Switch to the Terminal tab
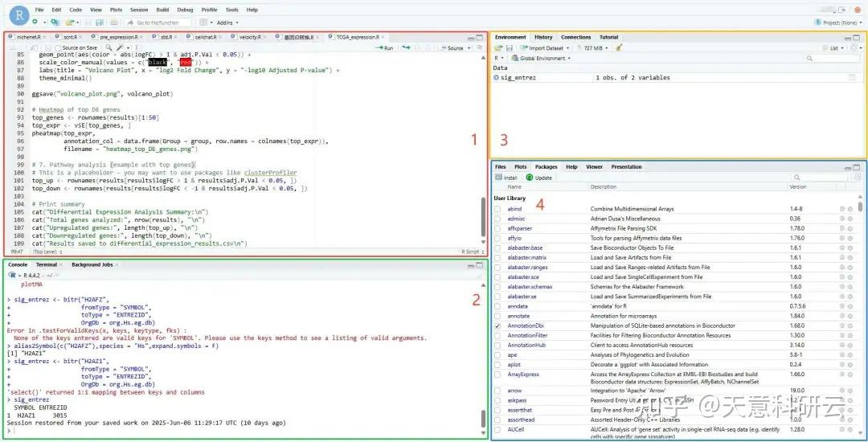This screenshot has height=442, width=868. [x=47, y=264]
